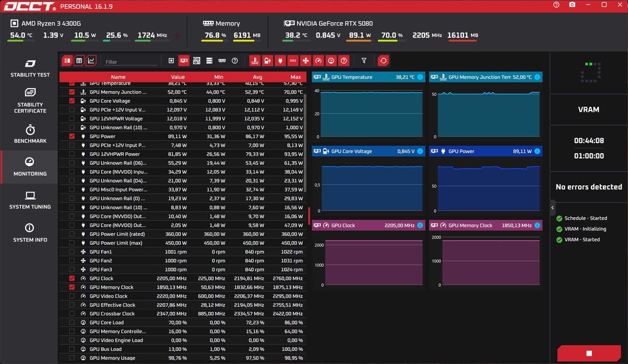Enable GPU Video Clock checkbox

point(72,296)
